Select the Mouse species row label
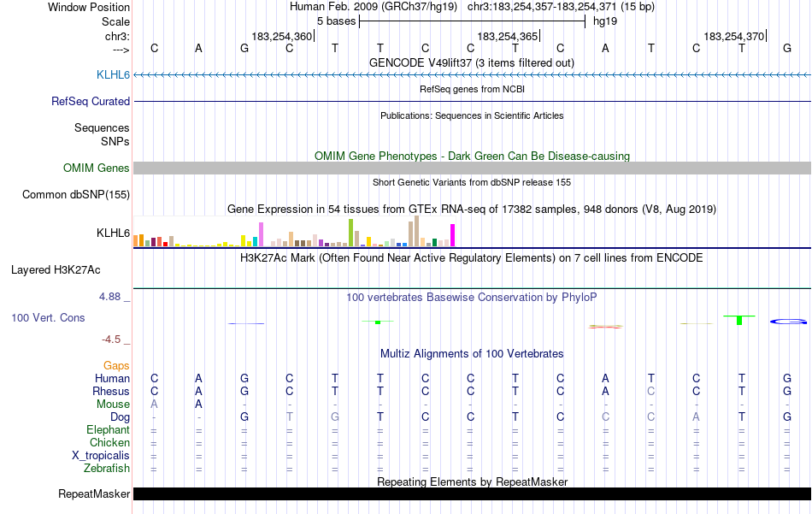 (x=113, y=404)
